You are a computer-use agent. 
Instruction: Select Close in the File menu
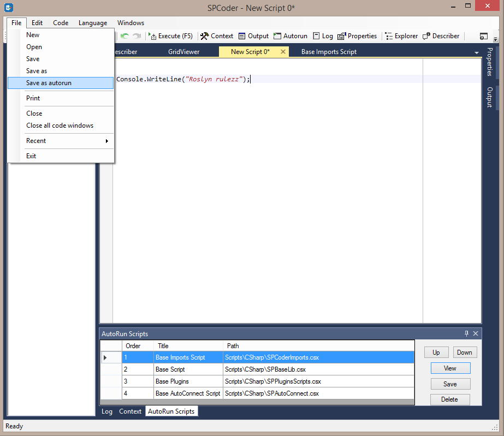tap(61, 114)
